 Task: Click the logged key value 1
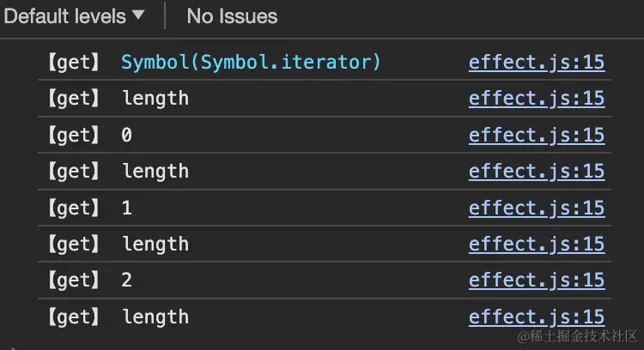coord(127,208)
